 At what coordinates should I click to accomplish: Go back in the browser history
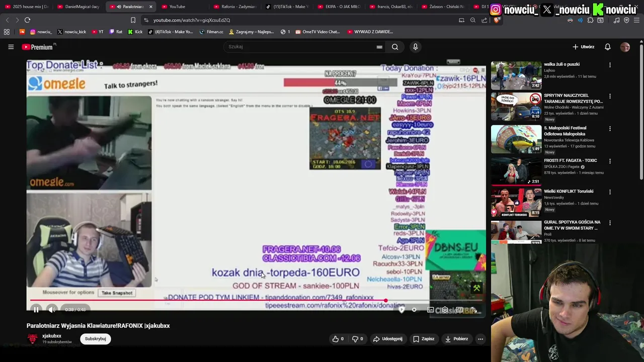pyautogui.click(x=7, y=20)
